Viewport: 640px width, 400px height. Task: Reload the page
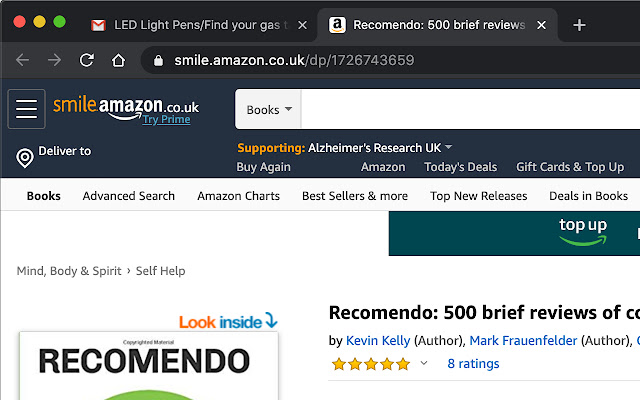[87, 60]
